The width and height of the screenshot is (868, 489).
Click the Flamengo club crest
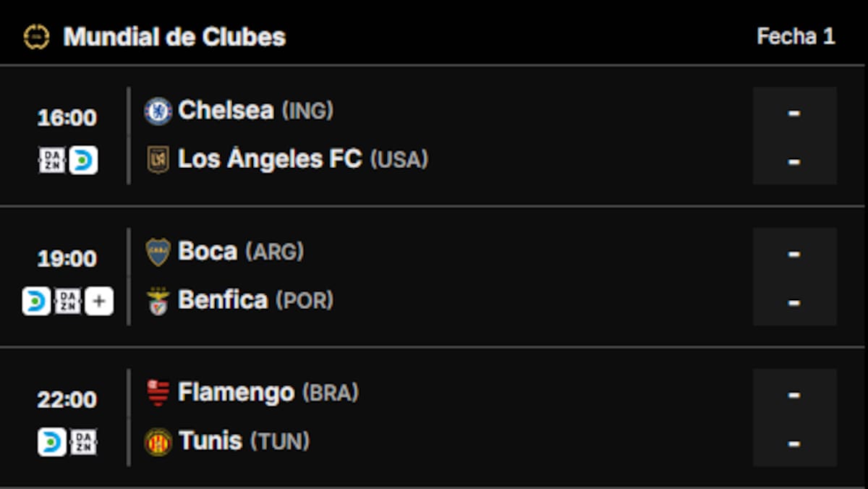(158, 393)
